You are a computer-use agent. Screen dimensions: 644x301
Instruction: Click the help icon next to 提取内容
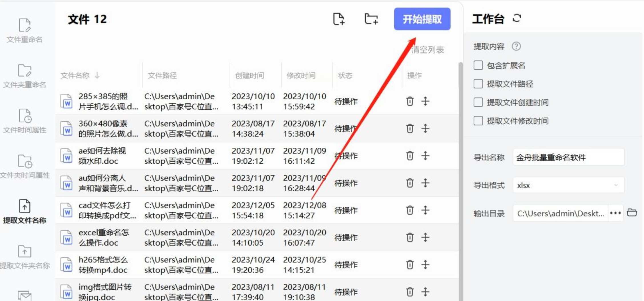(516, 46)
